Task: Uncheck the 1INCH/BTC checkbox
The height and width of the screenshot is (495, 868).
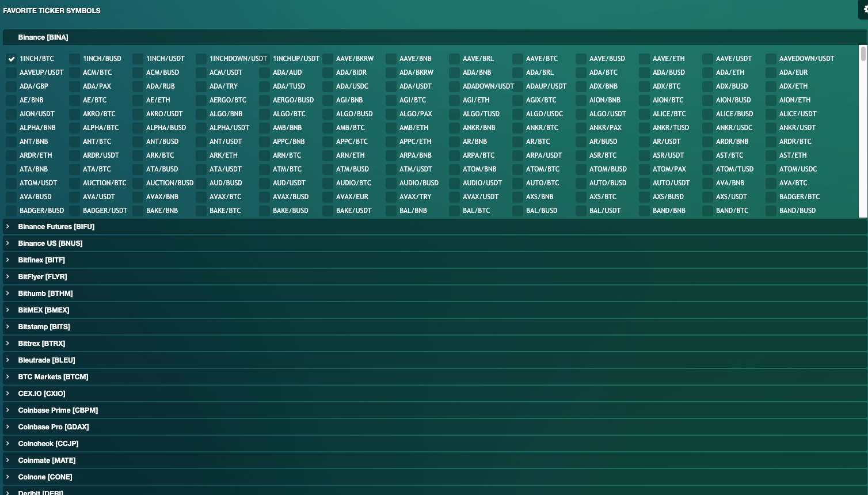Action: point(12,59)
